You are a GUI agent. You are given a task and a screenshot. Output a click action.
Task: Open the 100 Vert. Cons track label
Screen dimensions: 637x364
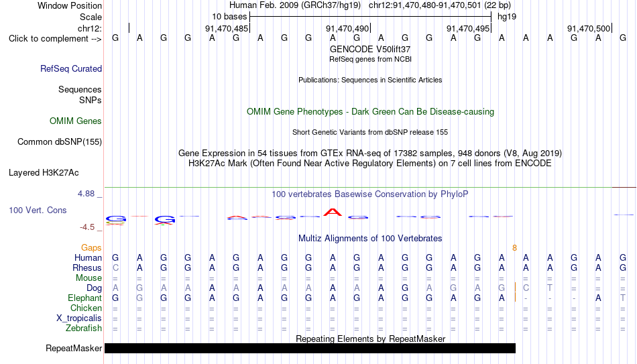38,210
